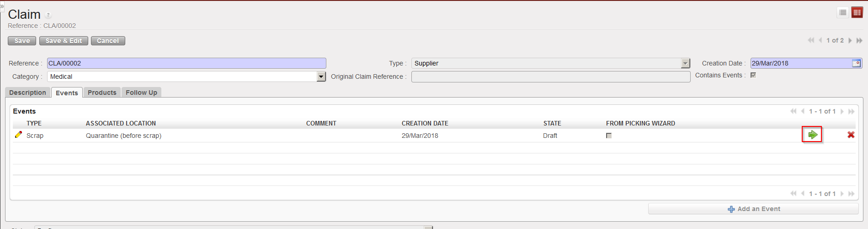
Task: Expand the Category dropdown showing Medical
Action: [x=321, y=76]
